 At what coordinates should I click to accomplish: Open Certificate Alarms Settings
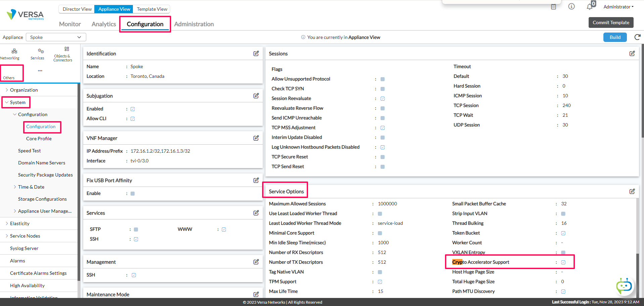(38, 273)
